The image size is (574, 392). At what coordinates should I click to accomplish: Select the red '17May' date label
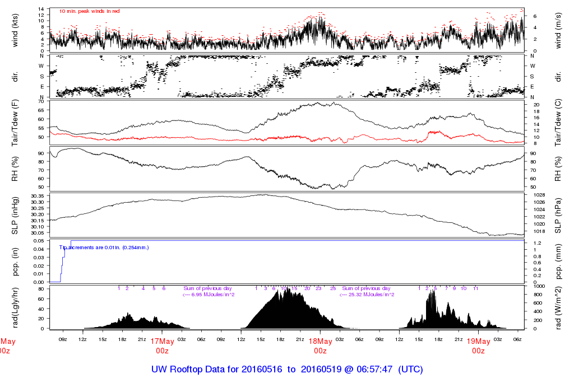pyautogui.click(x=162, y=341)
